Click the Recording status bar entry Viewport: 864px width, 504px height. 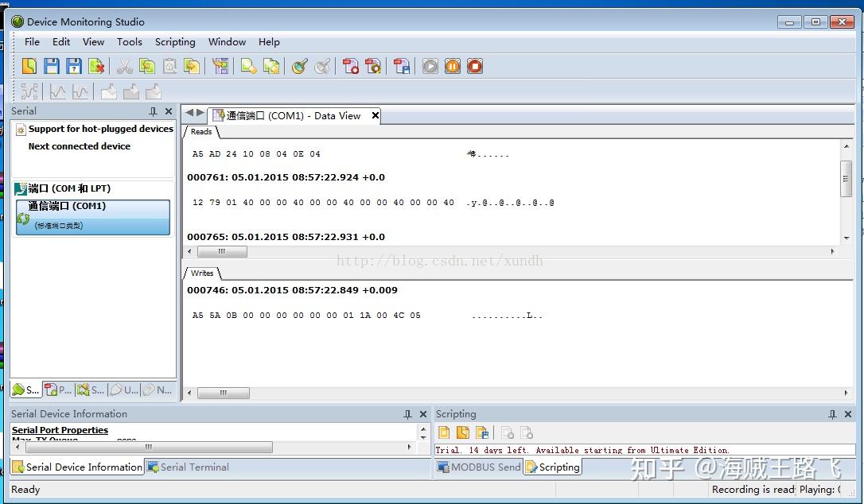coord(753,489)
